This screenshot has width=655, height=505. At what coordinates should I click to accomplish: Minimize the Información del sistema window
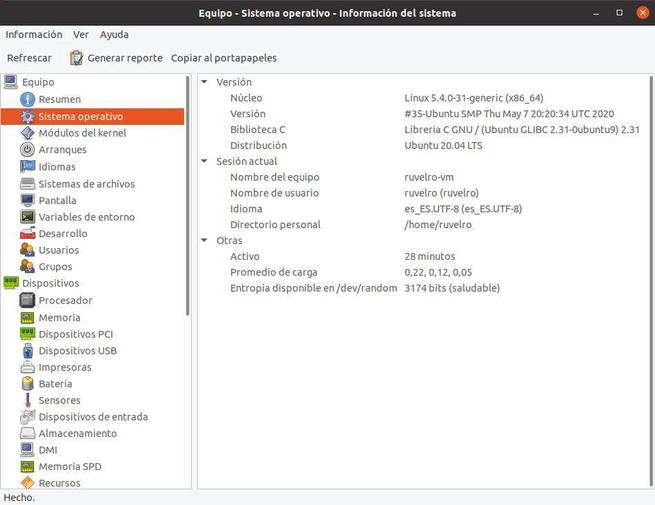click(x=596, y=13)
